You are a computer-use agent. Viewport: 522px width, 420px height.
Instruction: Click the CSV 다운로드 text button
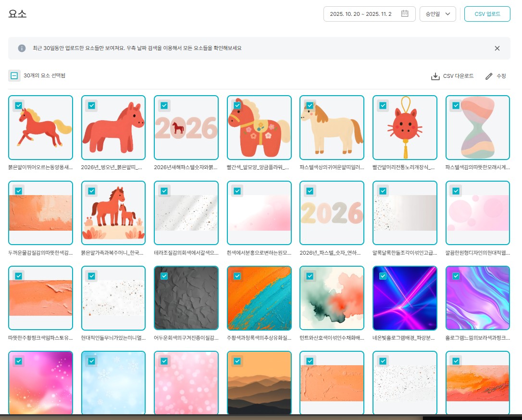(x=458, y=76)
